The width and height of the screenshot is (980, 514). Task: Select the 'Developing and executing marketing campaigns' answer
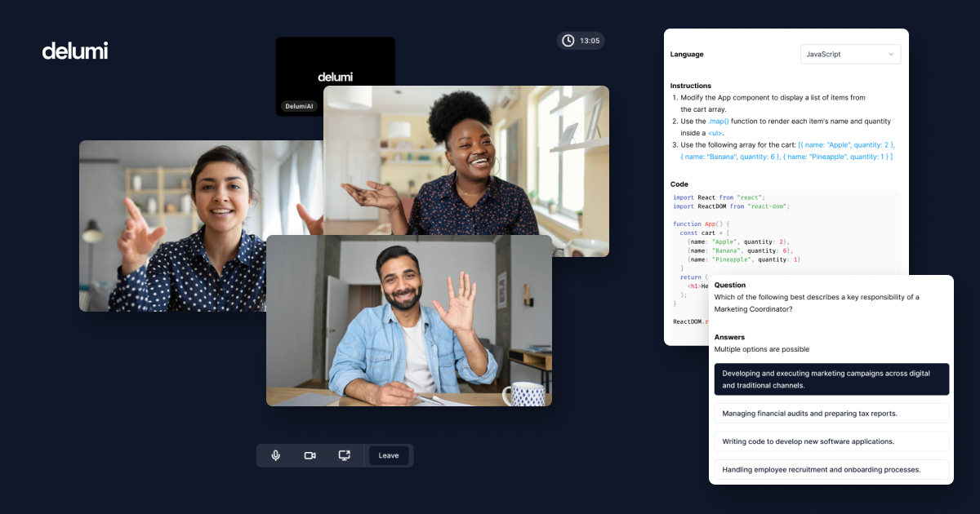831,379
